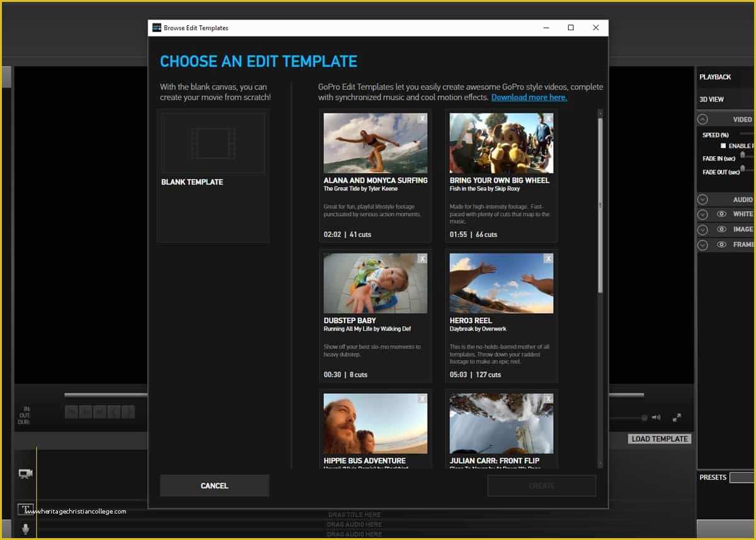756x540 pixels.
Task: Follow the Download more here link
Action: [529, 98]
